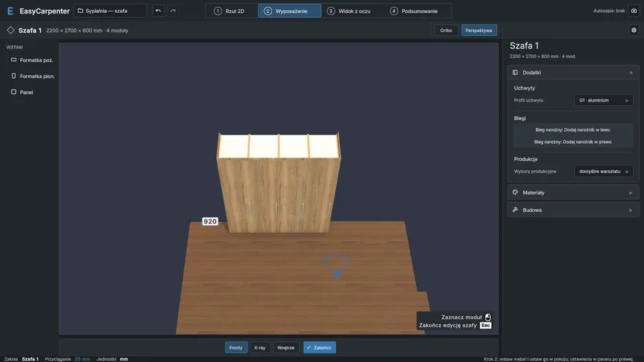Open the Podsumowanie step tab
Image resolution: width=644 pixels, height=362 pixels.
(x=414, y=11)
